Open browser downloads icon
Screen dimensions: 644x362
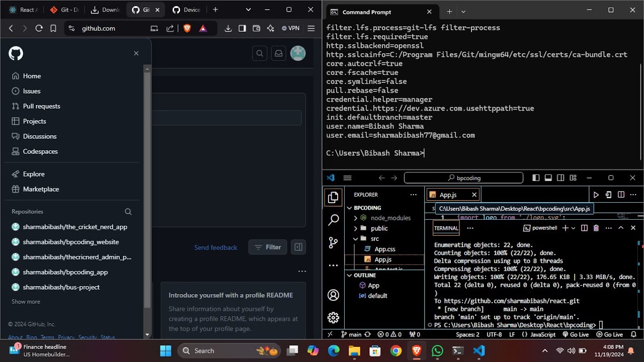(x=228, y=29)
